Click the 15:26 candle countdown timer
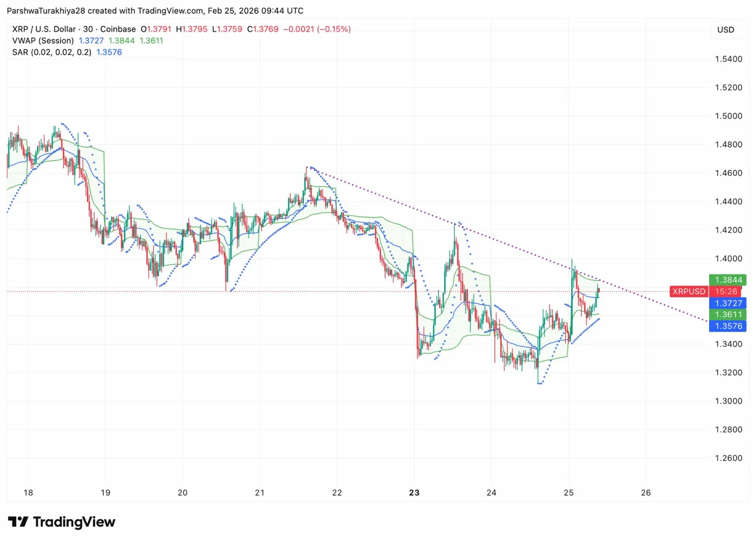 pyautogui.click(x=727, y=291)
